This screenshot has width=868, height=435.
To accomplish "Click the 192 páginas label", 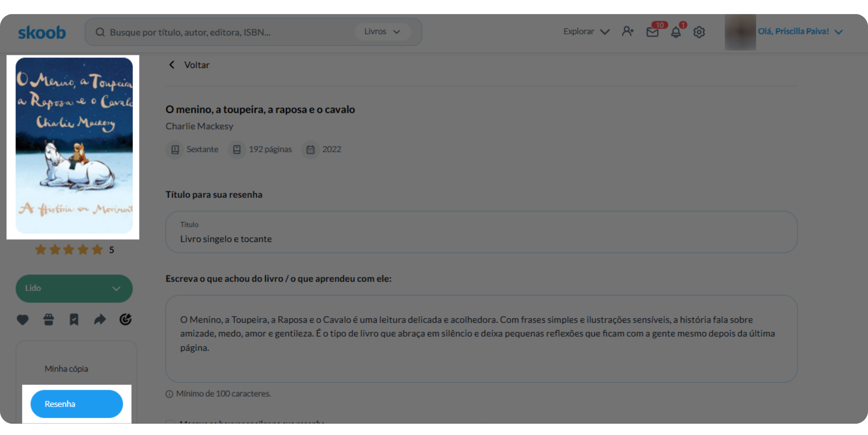I will pyautogui.click(x=270, y=149).
